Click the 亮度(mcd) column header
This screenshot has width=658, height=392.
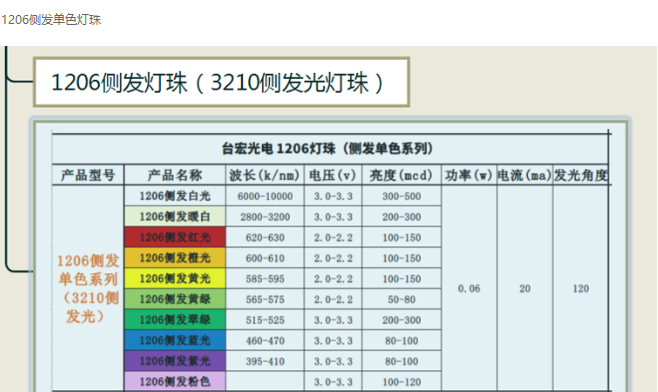[x=401, y=175]
